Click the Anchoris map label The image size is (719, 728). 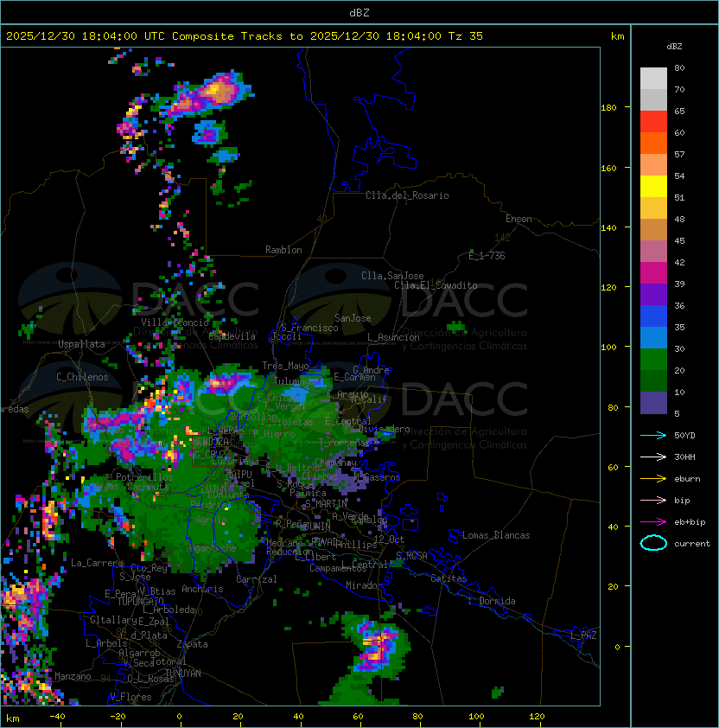pos(202,589)
